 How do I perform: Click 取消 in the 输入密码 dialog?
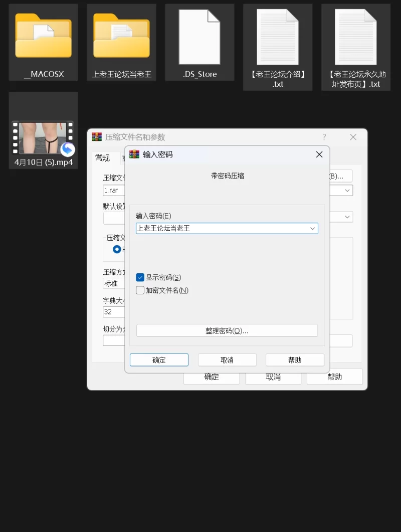click(x=227, y=360)
